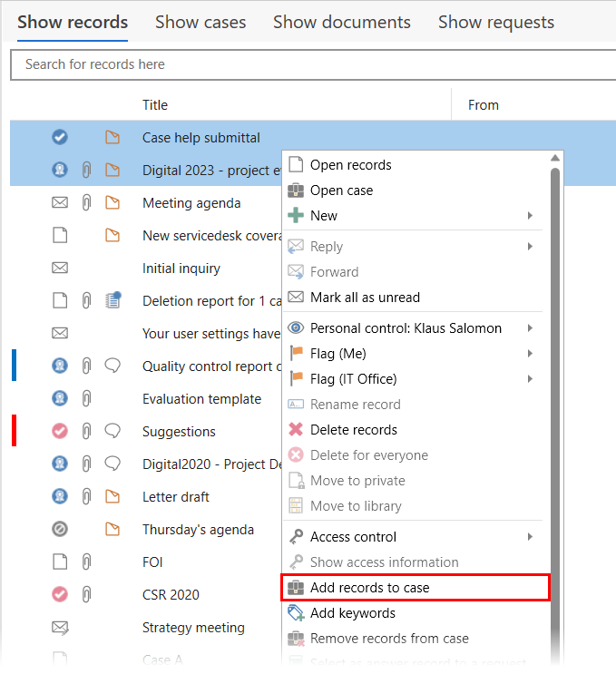Select the Suggestions record title
This screenshot has width=616, height=674.
[x=179, y=432]
